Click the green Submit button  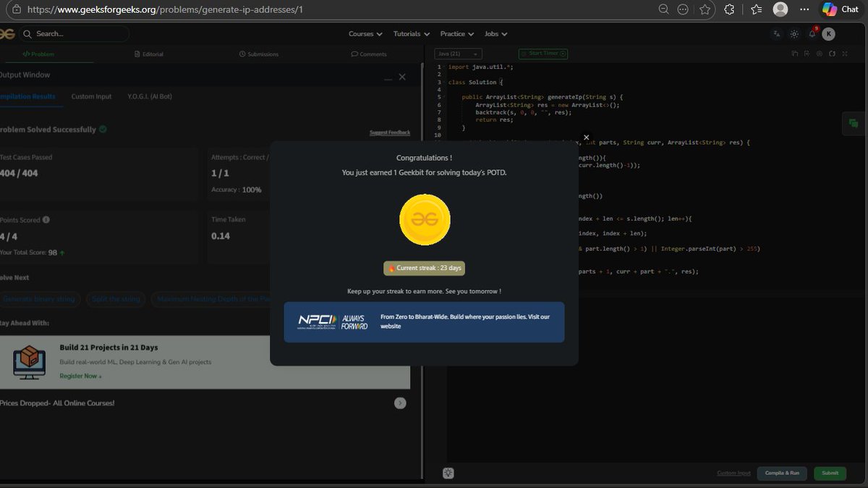tap(830, 473)
